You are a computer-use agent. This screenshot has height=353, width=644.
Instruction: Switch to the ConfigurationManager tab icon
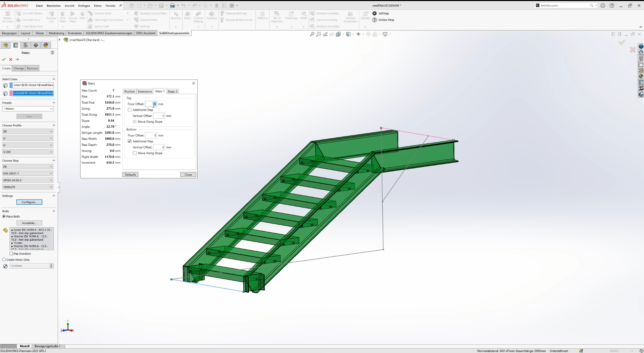click(26, 45)
